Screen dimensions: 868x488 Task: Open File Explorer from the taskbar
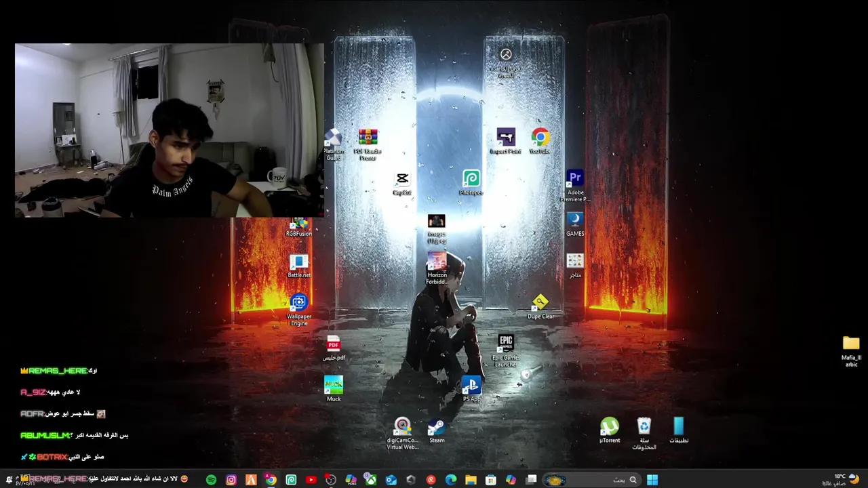point(471,480)
